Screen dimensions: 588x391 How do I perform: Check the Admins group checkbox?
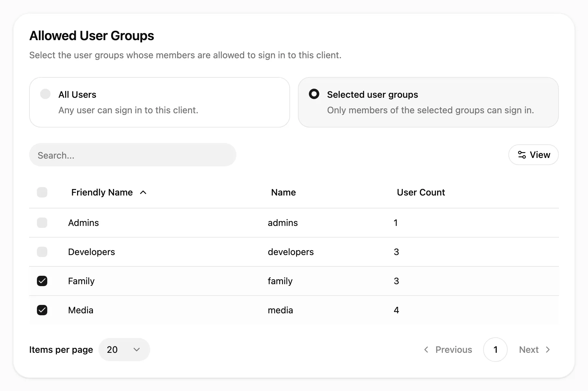tap(42, 223)
